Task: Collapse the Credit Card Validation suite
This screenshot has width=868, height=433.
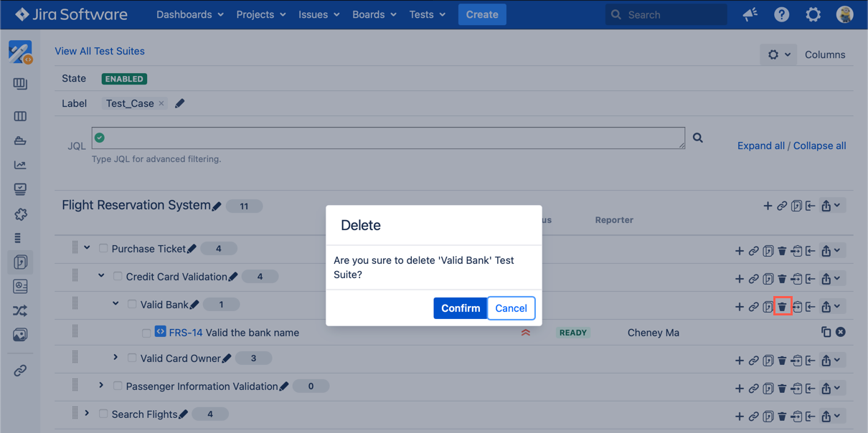Action: tap(101, 276)
